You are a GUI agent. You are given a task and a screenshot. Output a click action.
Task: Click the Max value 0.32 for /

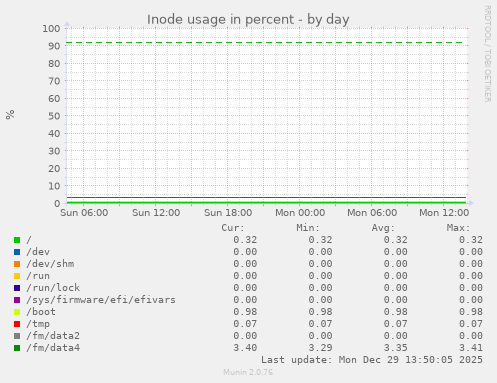click(x=471, y=240)
